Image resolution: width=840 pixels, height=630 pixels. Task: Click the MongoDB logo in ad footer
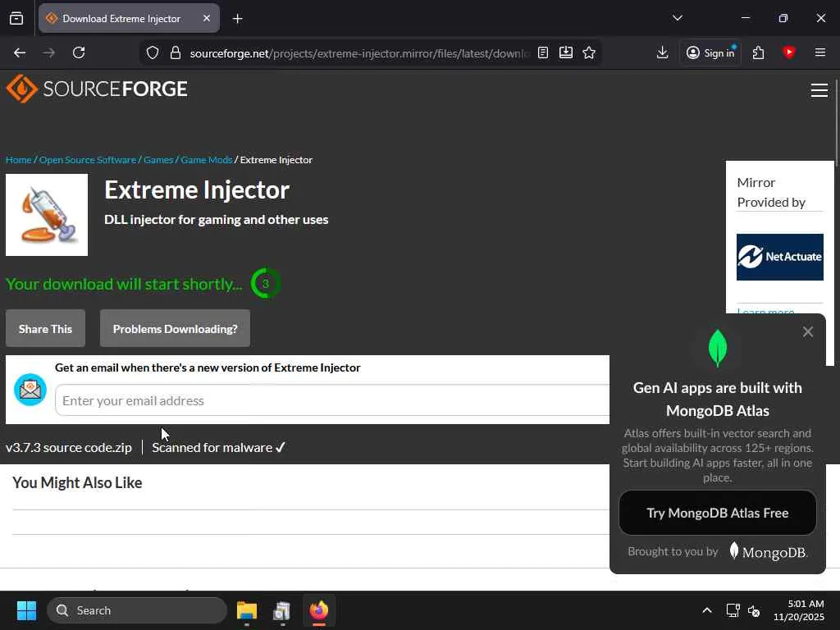768,551
